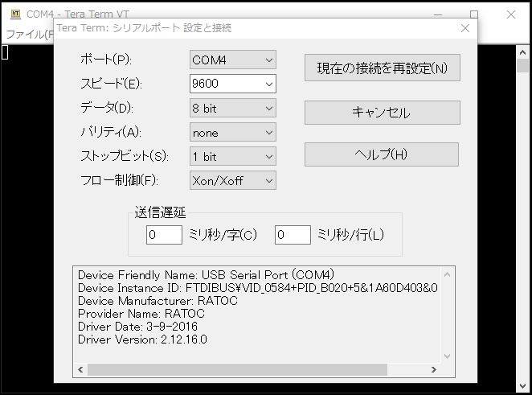Open the スピード(E) 9600 combo box
The width and height of the screenshot is (532, 395).
point(233,84)
